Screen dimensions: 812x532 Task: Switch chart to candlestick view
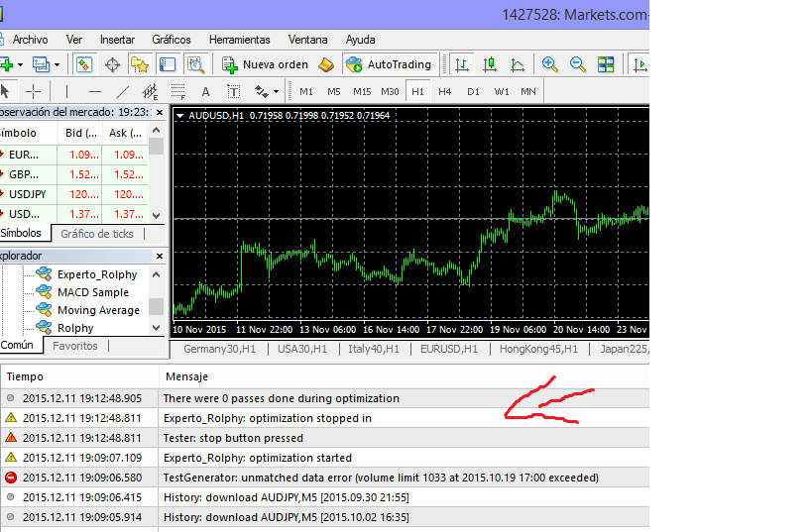pos(490,64)
